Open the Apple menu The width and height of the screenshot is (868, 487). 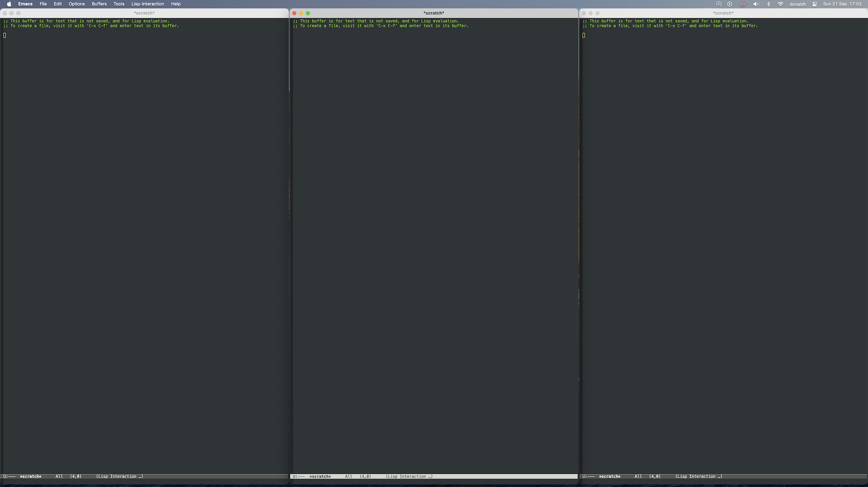pyautogui.click(x=9, y=4)
